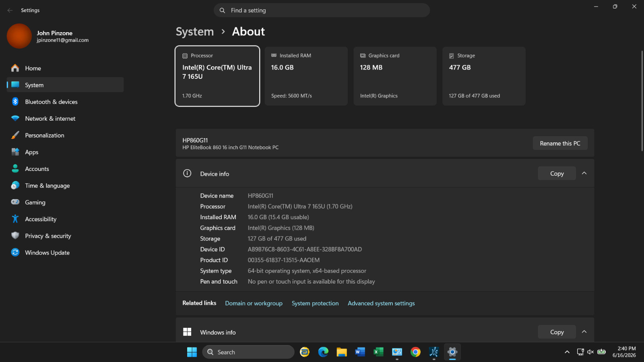Open Bluetooth & devices settings
Screen dimensions: 644x362
[x=65, y=102]
